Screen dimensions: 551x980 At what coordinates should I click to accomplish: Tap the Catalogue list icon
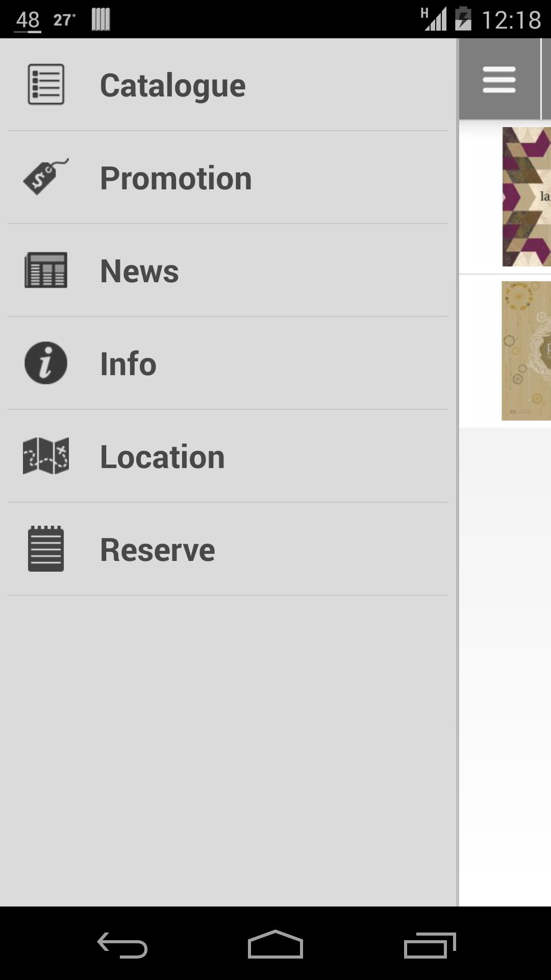[46, 84]
